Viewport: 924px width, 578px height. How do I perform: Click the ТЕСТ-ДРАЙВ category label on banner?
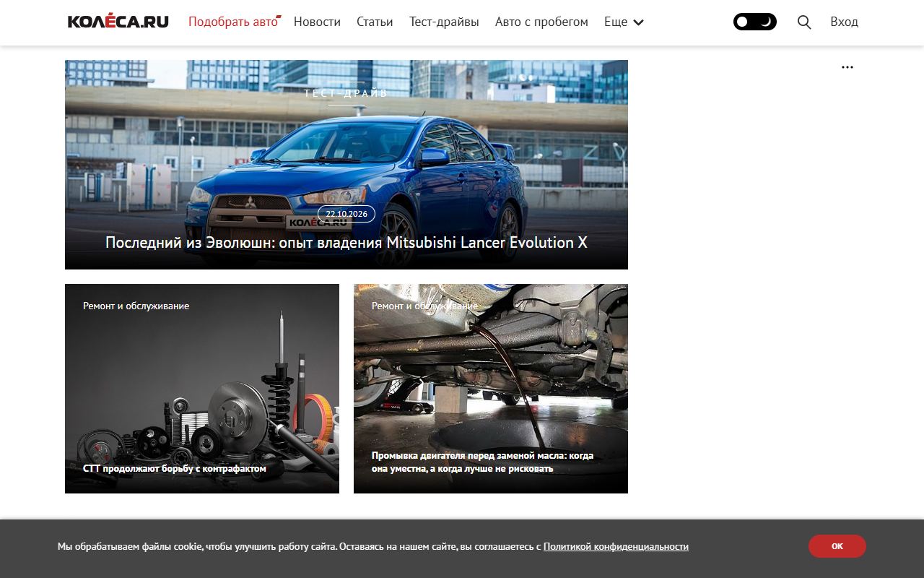(x=346, y=93)
